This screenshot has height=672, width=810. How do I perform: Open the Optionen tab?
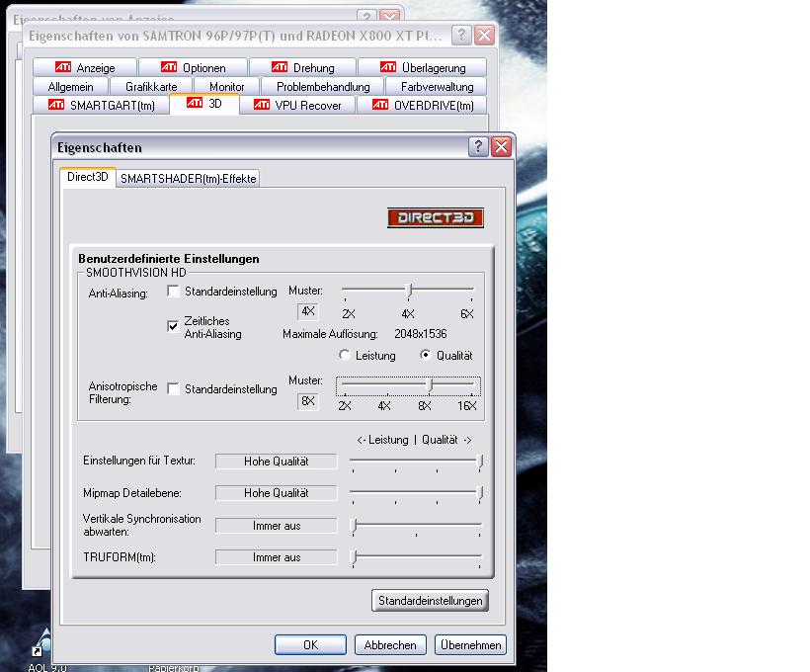(x=194, y=68)
